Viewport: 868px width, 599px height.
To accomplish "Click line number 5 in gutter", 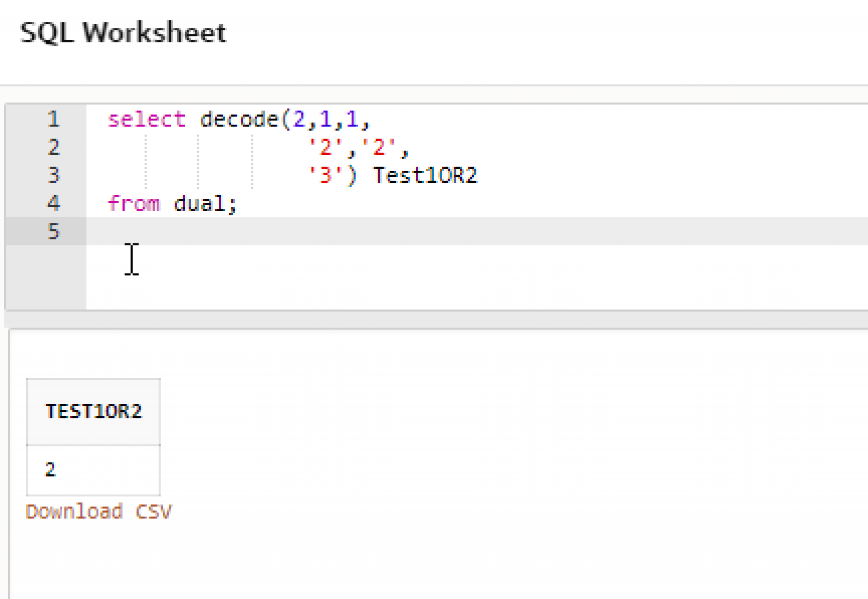I will pos(53,231).
